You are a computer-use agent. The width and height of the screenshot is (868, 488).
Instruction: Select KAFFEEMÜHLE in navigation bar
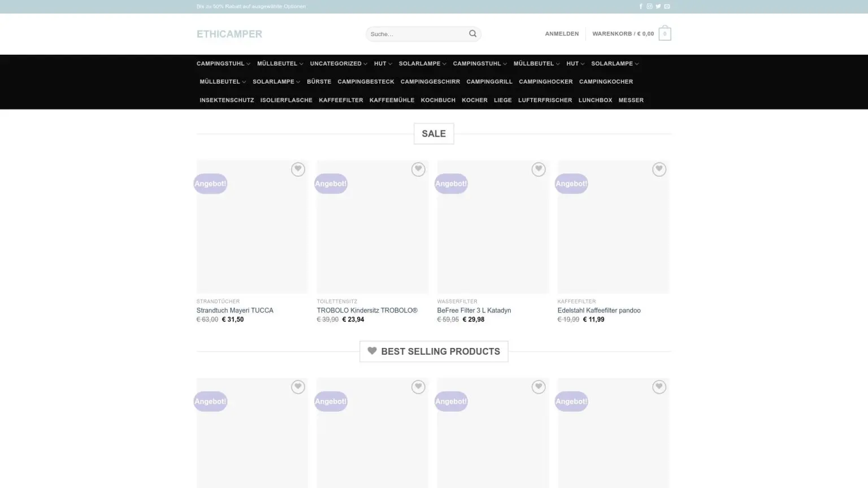pos(392,101)
